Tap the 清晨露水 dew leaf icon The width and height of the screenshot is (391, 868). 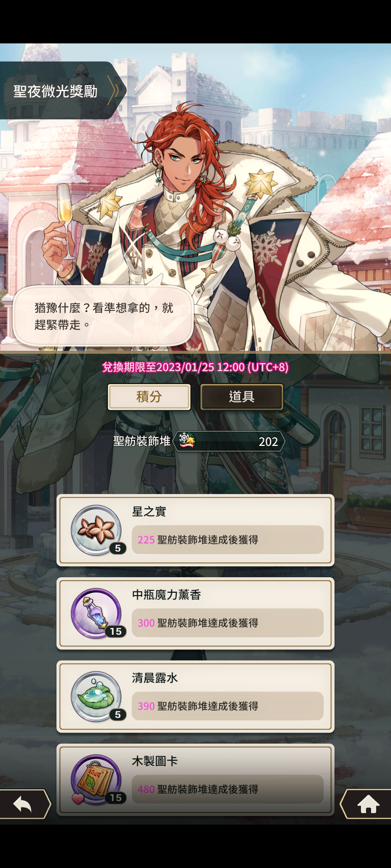pyautogui.click(x=96, y=697)
